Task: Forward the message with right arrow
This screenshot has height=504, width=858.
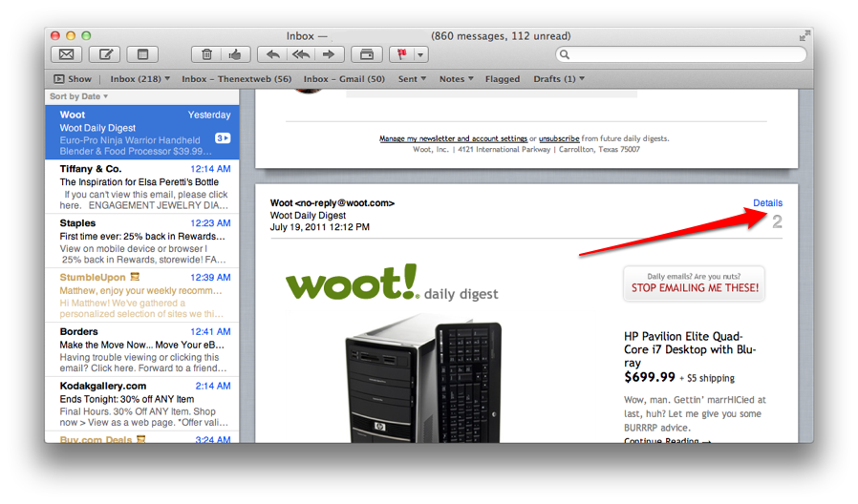Action: [329, 54]
